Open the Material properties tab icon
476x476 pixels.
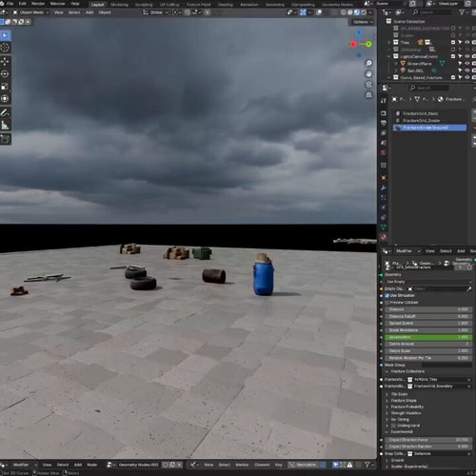384,237
